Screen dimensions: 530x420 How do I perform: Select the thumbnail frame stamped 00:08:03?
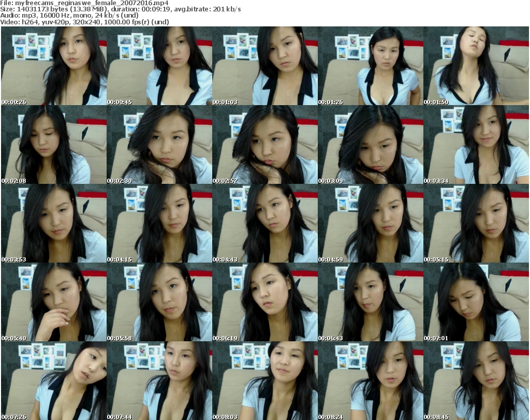(x=265, y=381)
